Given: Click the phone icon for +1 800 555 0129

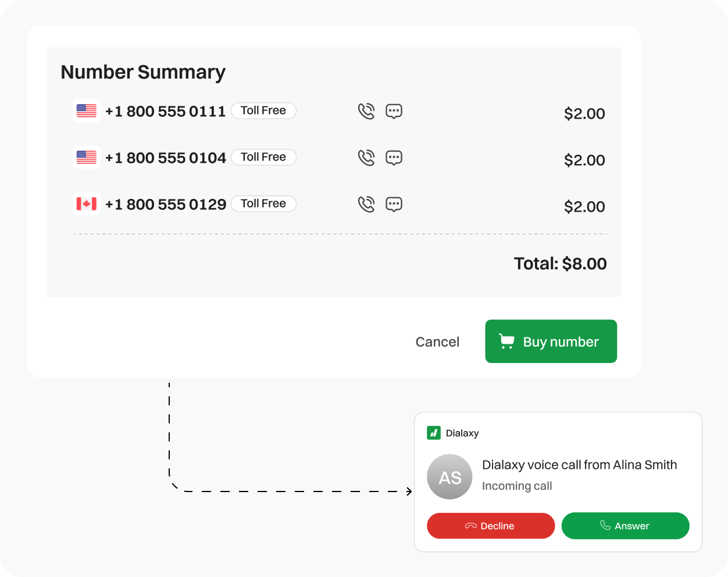Looking at the screenshot, I should (366, 204).
